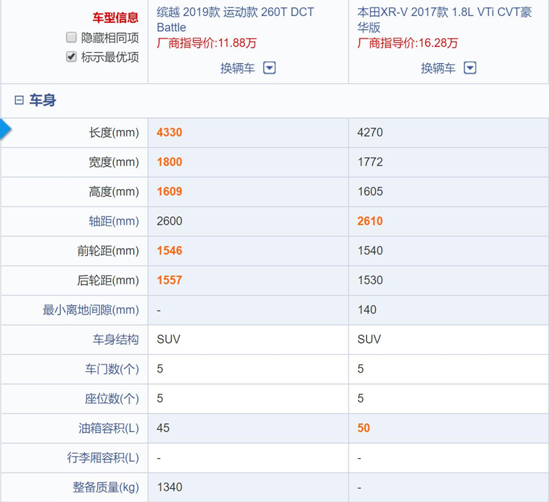Click the 车身 section heading

[42, 100]
